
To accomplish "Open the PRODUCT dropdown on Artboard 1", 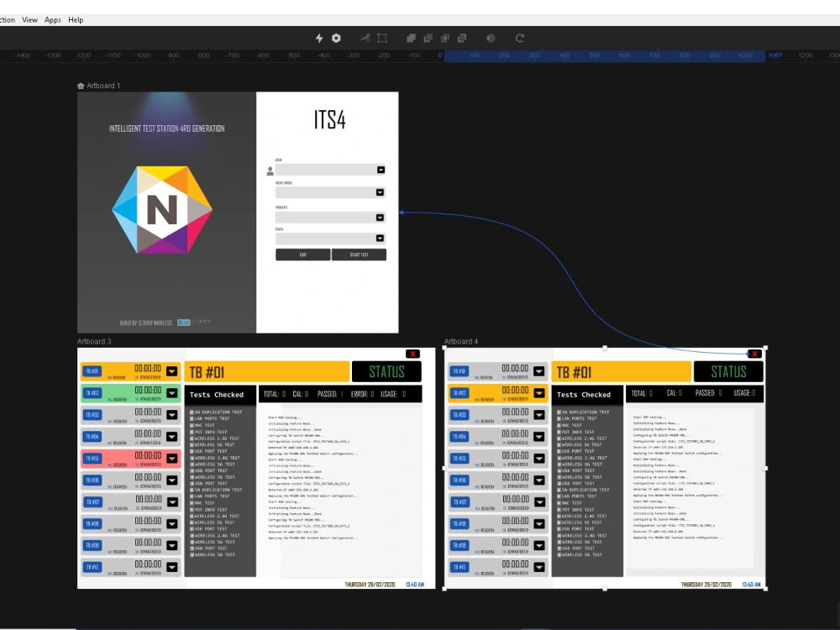I will tap(380, 218).
